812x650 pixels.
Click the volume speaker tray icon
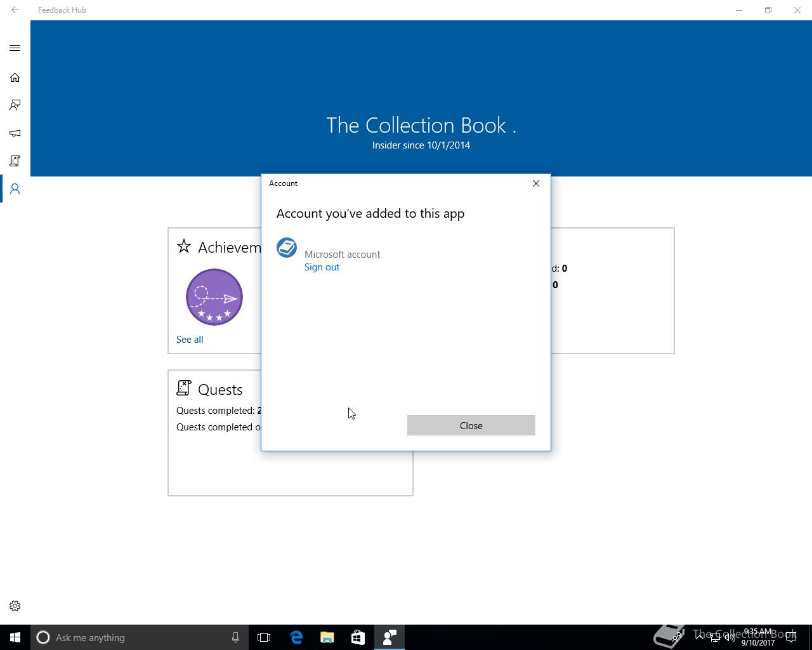730,637
